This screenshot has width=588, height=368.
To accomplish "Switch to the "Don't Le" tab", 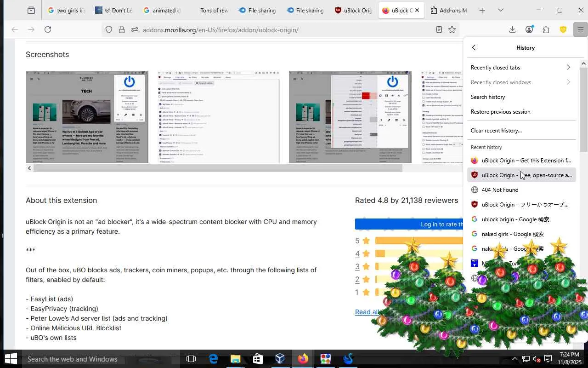I will click(x=114, y=10).
